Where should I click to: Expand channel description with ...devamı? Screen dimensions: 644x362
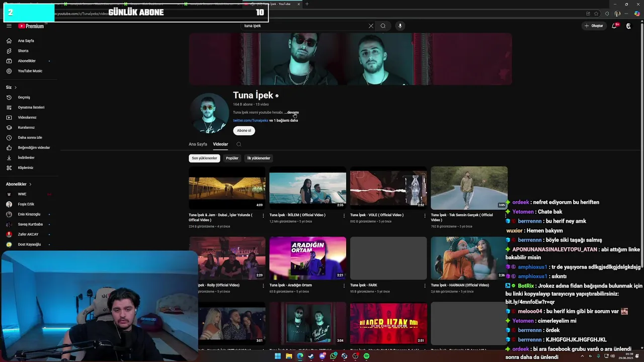292,113
